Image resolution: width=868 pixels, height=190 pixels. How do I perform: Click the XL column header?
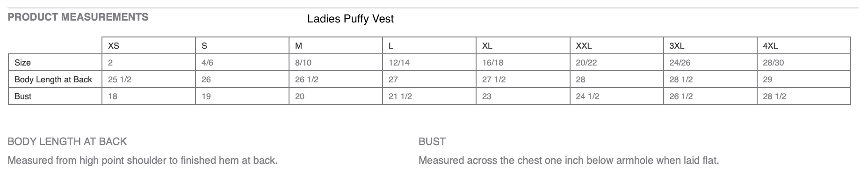click(x=487, y=46)
